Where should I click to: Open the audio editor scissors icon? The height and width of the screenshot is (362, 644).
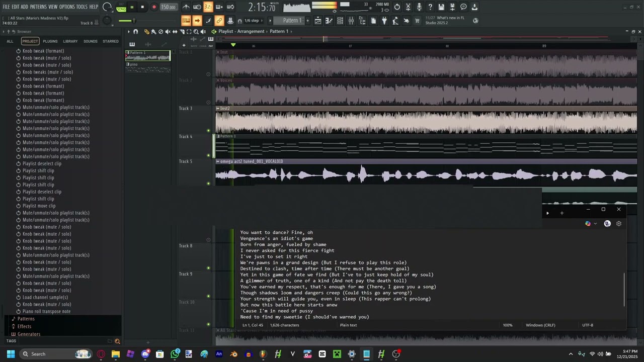(409, 7)
